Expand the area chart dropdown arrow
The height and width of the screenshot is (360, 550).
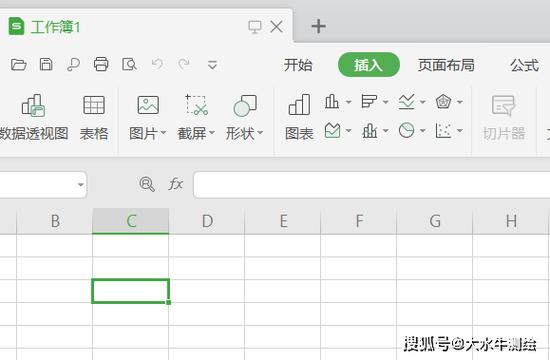tap(348, 131)
